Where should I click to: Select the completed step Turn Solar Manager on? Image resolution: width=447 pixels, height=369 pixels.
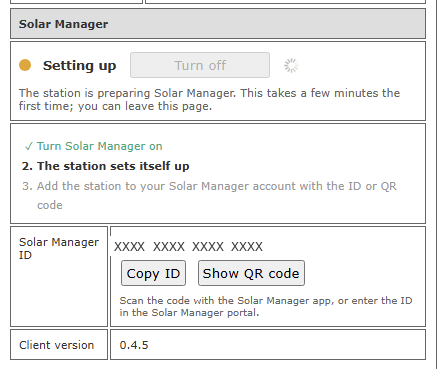pos(93,146)
